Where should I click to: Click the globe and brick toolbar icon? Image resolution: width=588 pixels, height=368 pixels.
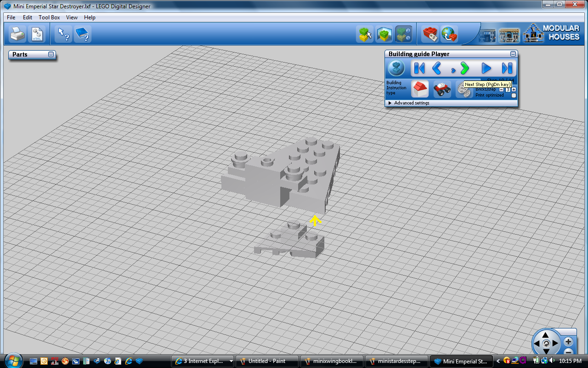pyautogui.click(x=449, y=34)
